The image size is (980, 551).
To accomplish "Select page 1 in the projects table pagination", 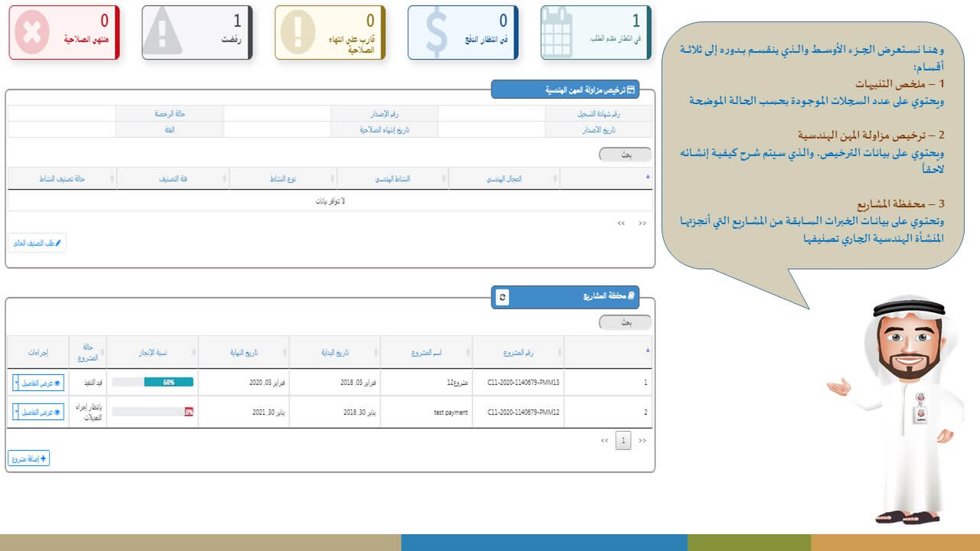I will click(x=623, y=441).
